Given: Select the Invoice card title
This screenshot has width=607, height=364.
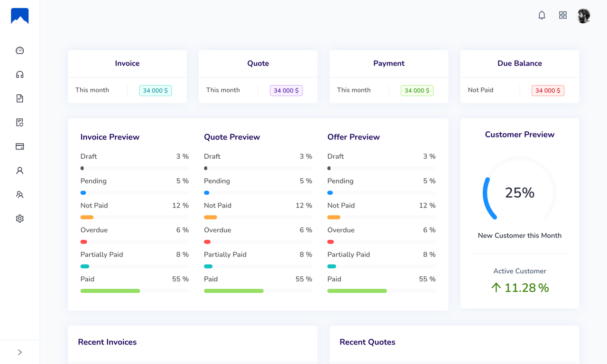Looking at the screenshot, I should point(127,64).
